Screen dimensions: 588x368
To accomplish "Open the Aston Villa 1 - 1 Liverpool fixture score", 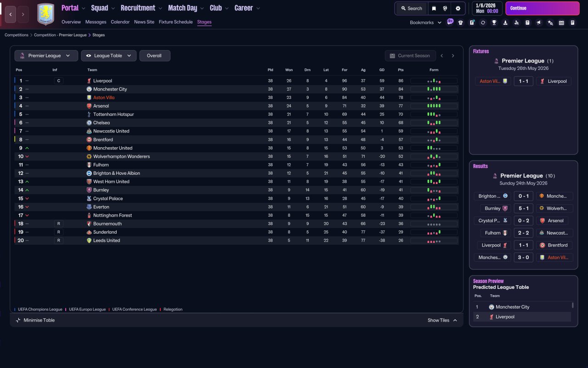I will click(x=523, y=81).
